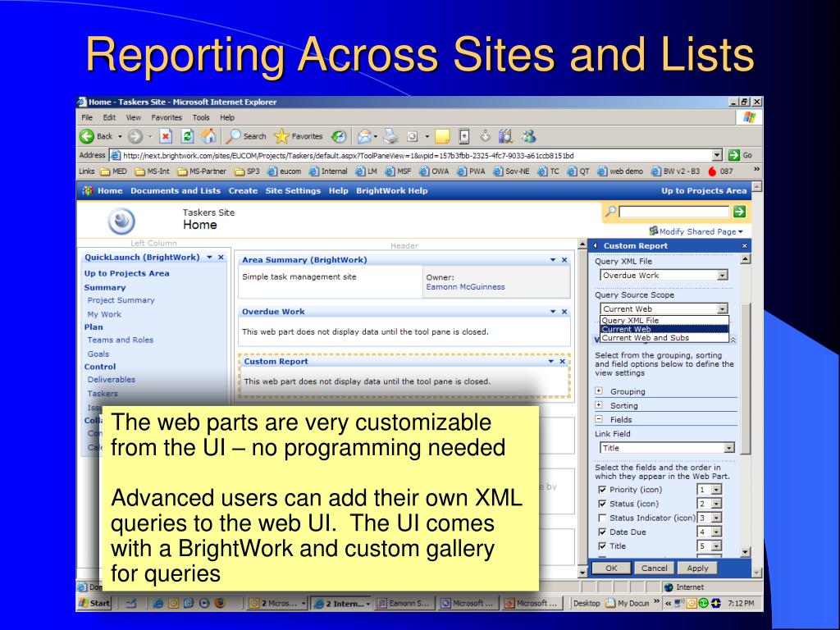
Task: Click the OK button in tool pane
Action: tap(611, 568)
